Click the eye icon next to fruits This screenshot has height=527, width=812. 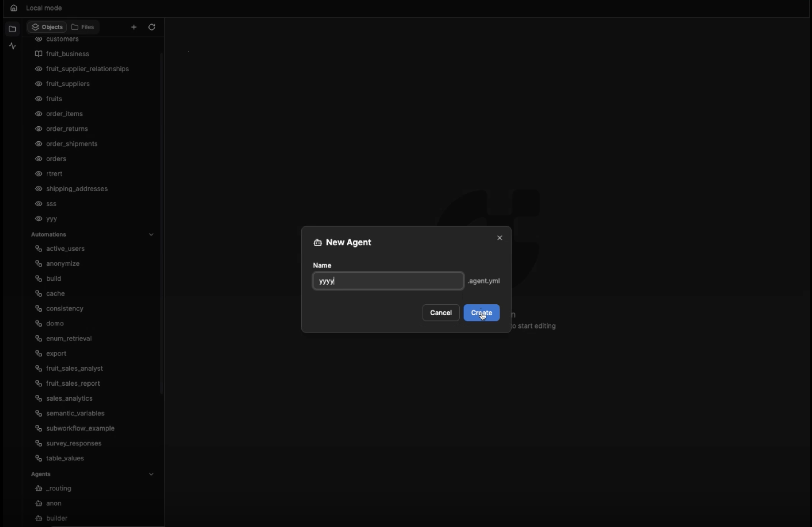[39, 99]
